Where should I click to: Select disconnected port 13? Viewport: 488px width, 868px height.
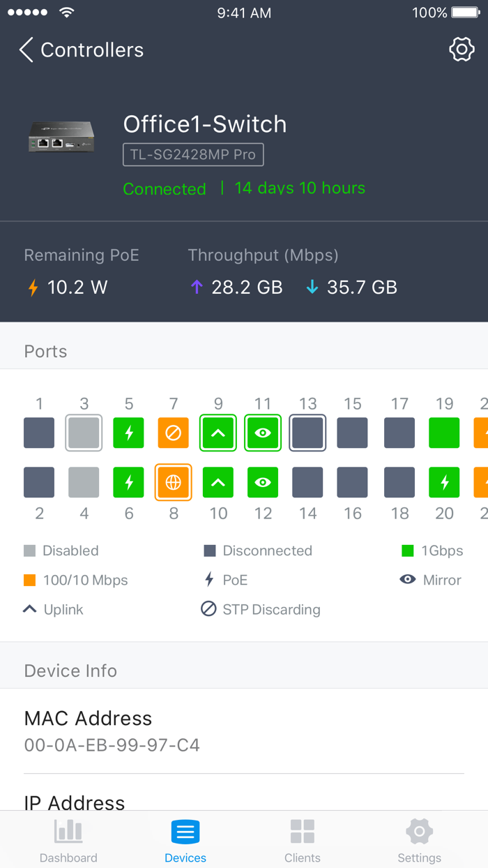pos(307,433)
